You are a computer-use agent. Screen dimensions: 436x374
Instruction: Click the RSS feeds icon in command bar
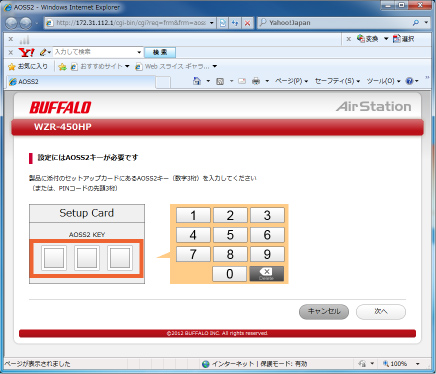point(220,81)
